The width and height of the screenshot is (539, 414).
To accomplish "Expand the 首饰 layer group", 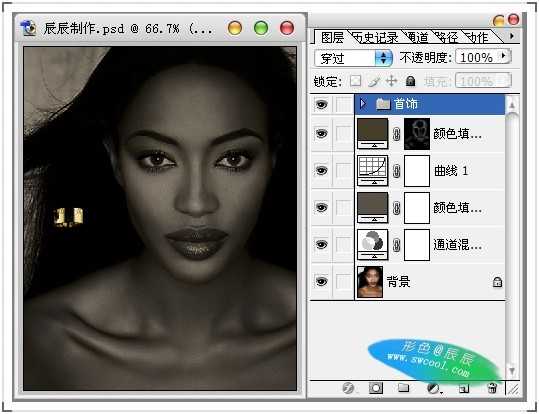I will click(363, 104).
